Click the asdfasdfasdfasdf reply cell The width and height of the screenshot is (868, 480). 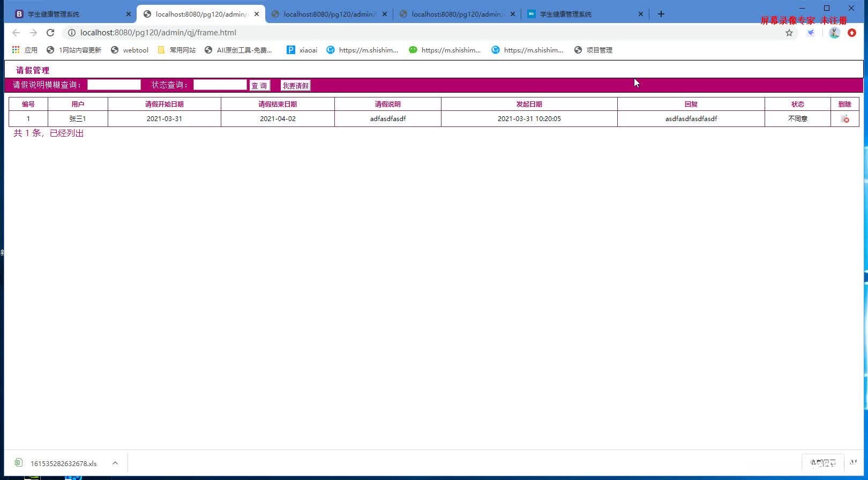point(691,118)
